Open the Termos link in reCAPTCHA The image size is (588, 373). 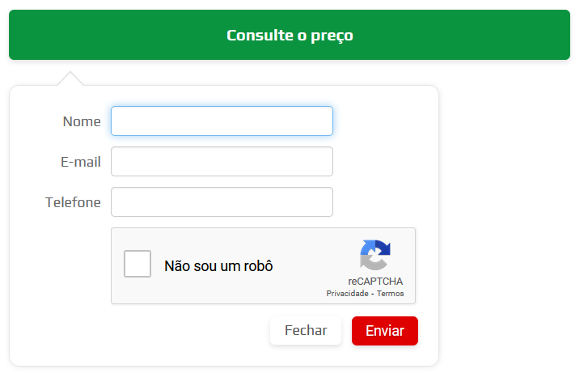pos(391,294)
